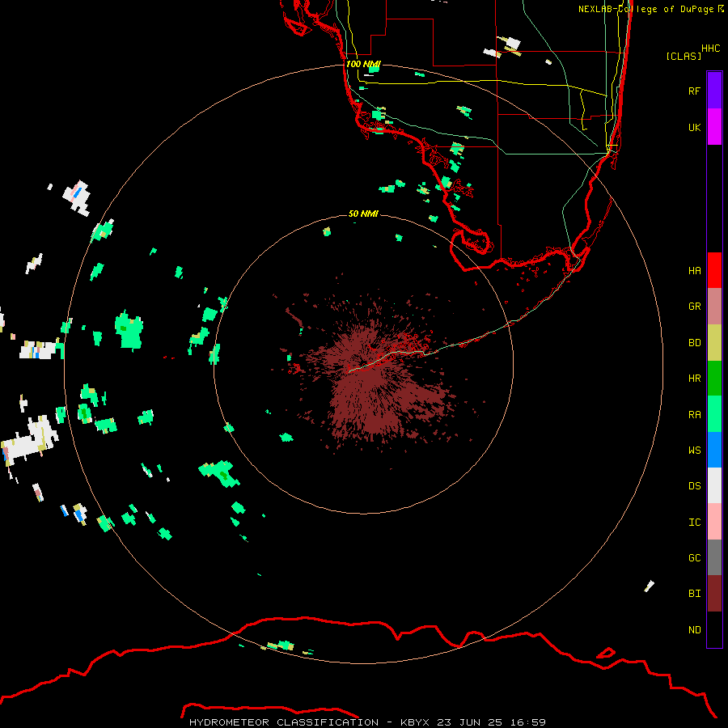
Task: Click the GC legend label
Action: pos(694,558)
